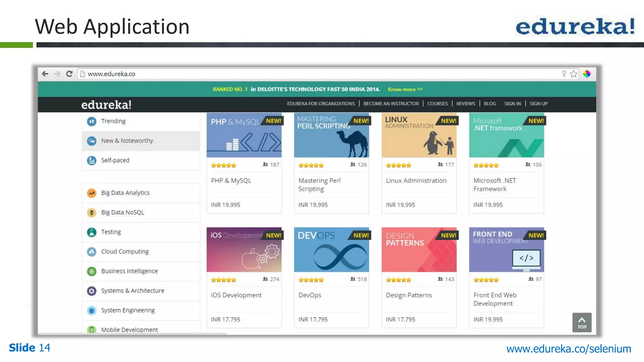Click the Cloud Computing icon
The height and width of the screenshot is (362, 644).
[x=92, y=252]
